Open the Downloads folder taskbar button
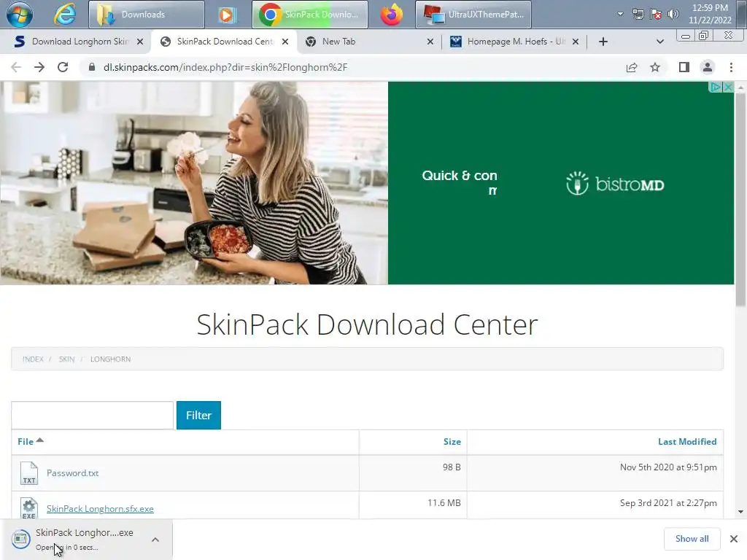This screenshot has width=747, height=560. coord(147,15)
